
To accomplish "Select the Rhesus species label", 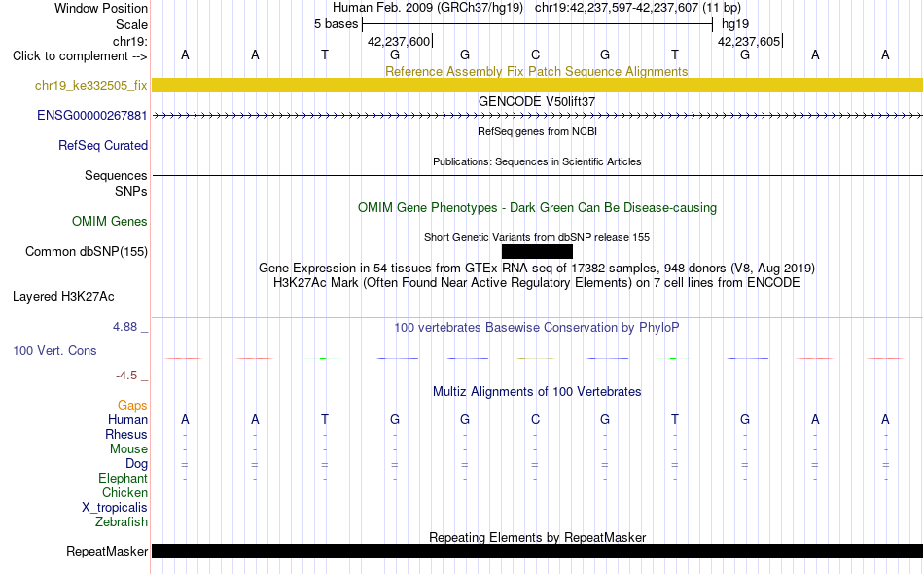I will click(x=126, y=434).
